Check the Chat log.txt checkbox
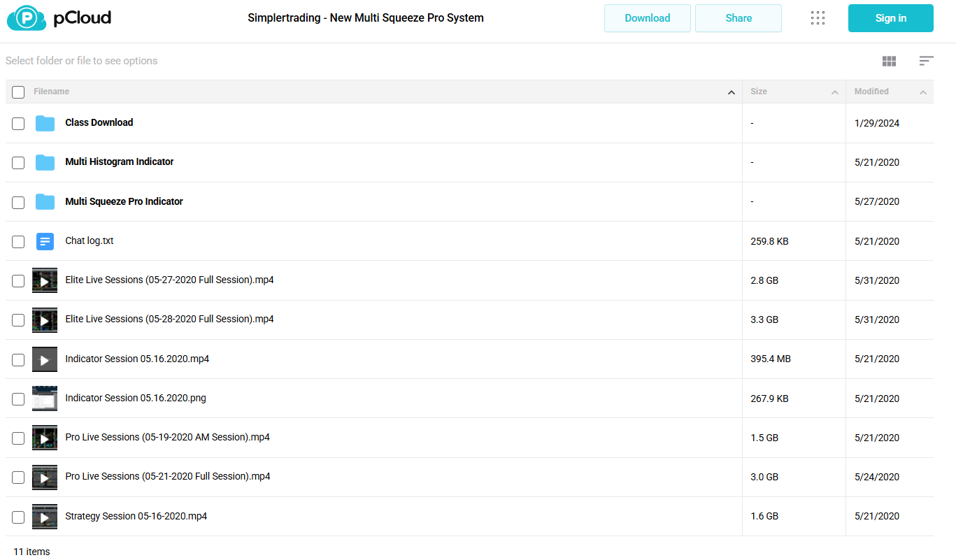Screen dimensions: 956x560 pos(18,242)
